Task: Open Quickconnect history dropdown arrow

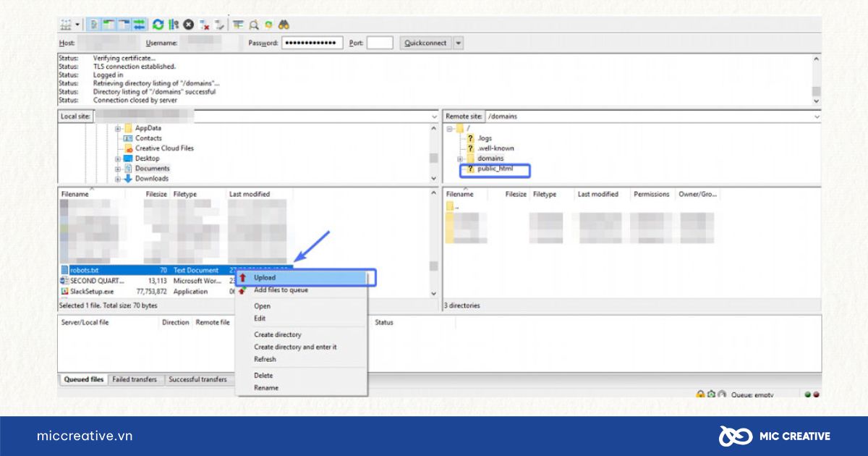Action: pos(458,43)
